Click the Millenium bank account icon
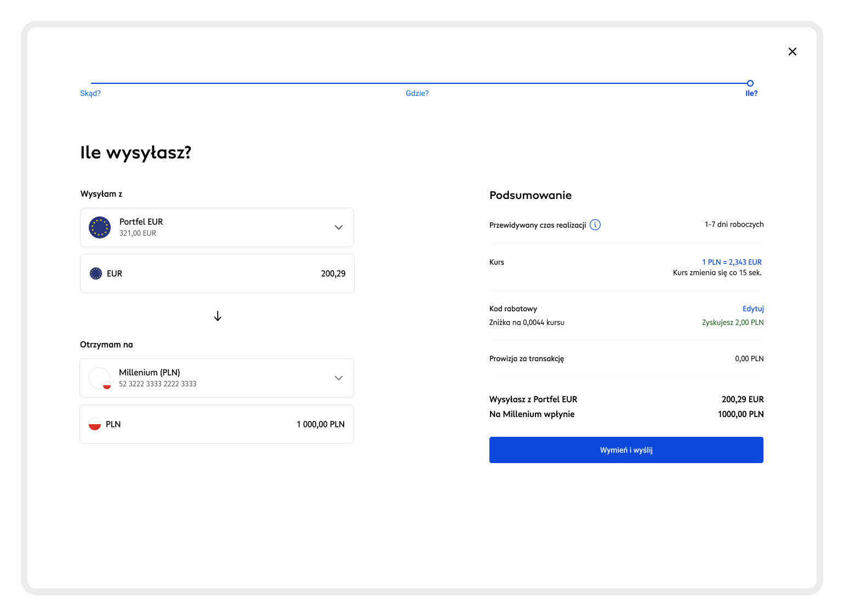 100,378
